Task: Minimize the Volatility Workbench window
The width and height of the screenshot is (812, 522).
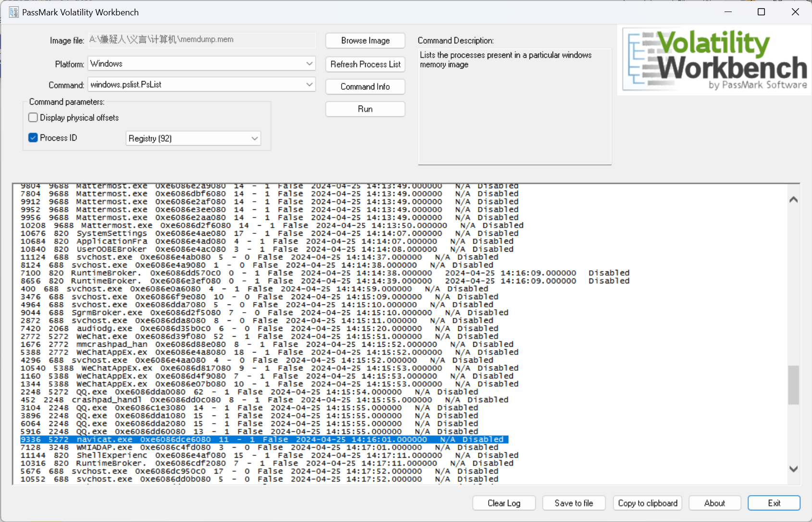Action: coord(728,12)
